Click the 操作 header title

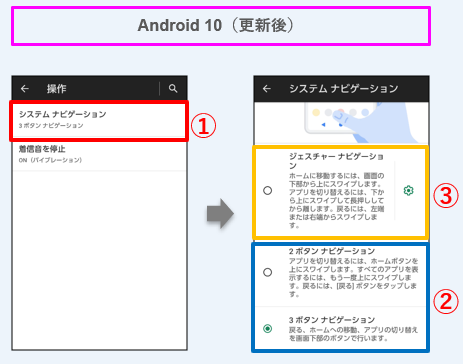pyautogui.click(x=56, y=89)
